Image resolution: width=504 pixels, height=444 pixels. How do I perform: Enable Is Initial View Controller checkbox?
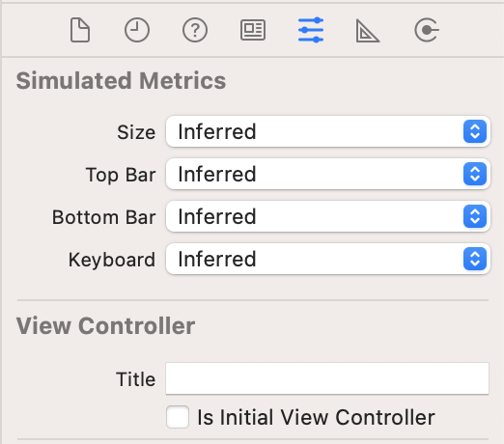[178, 417]
